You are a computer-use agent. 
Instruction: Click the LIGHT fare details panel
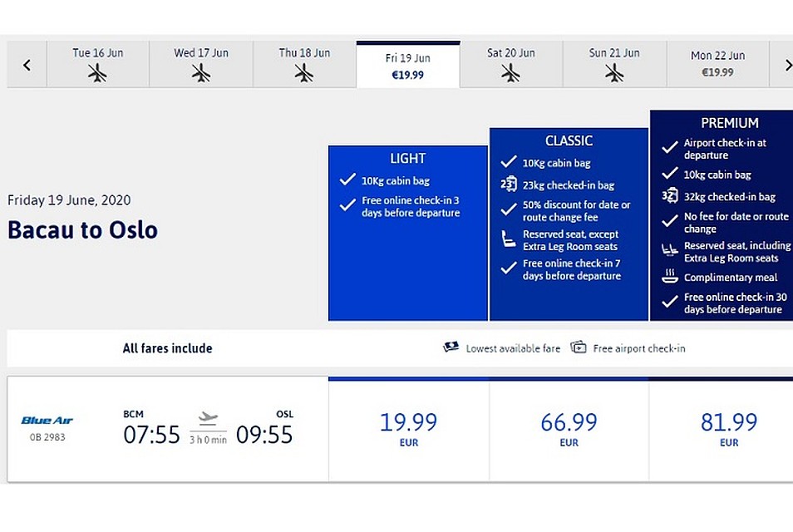[x=407, y=233]
